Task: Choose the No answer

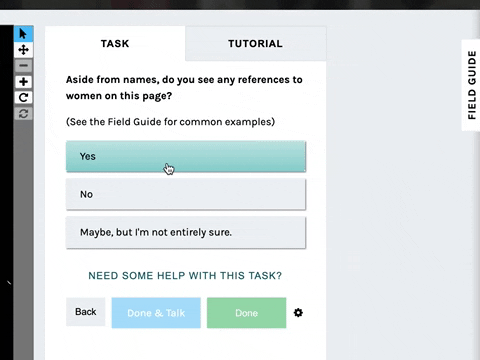Action: click(x=186, y=194)
